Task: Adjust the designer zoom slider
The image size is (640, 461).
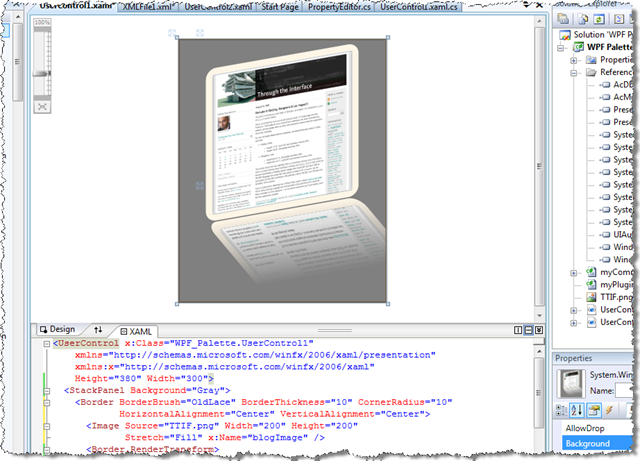Action: [42, 73]
